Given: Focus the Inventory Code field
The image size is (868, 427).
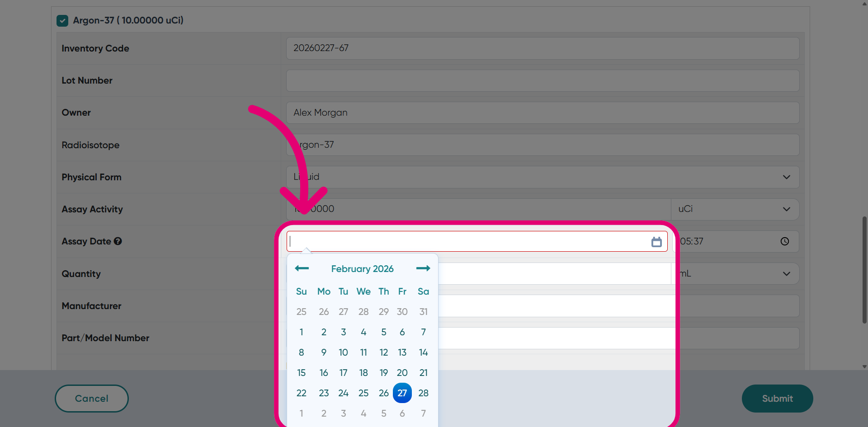Looking at the screenshot, I should tap(542, 48).
